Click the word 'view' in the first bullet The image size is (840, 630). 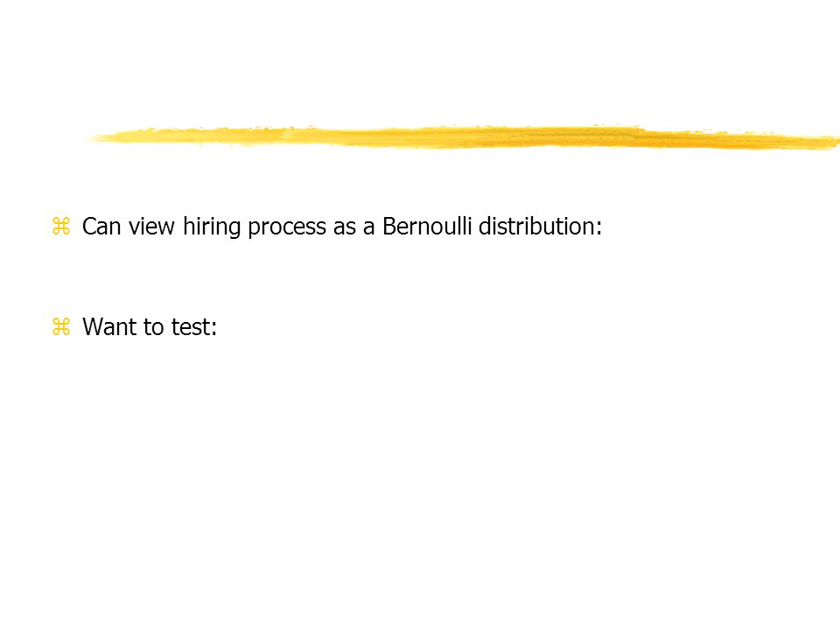(x=151, y=227)
